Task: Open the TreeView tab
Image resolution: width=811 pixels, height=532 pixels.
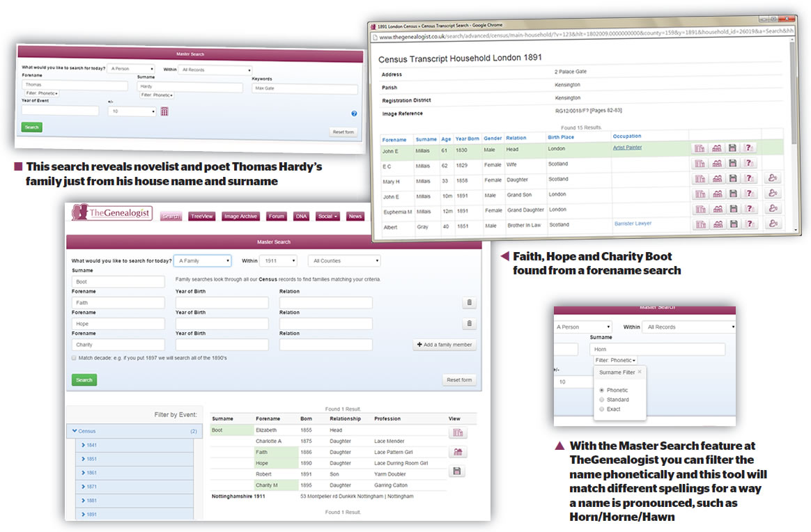Action: (x=202, y=216)
